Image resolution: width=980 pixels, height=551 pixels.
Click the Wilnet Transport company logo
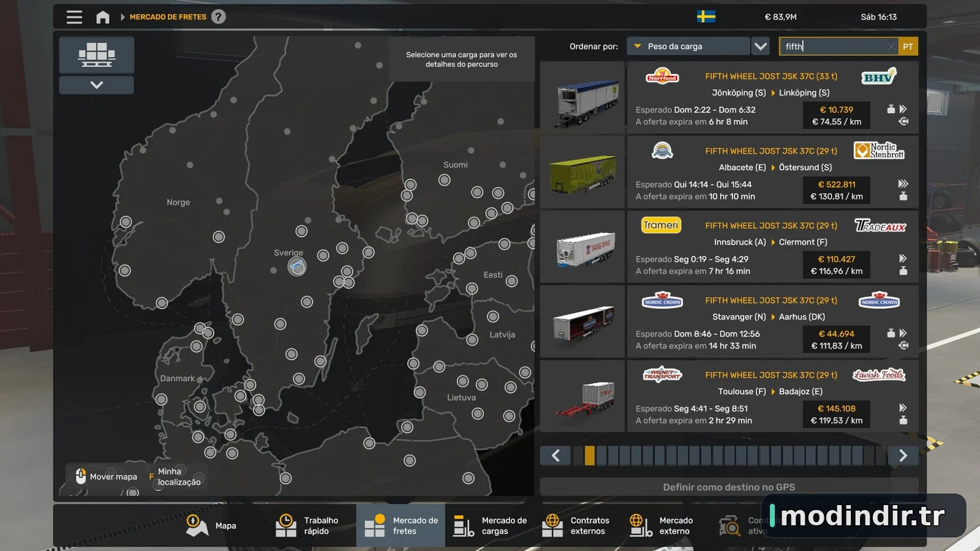pyautogui.click(x=662, y=375)
